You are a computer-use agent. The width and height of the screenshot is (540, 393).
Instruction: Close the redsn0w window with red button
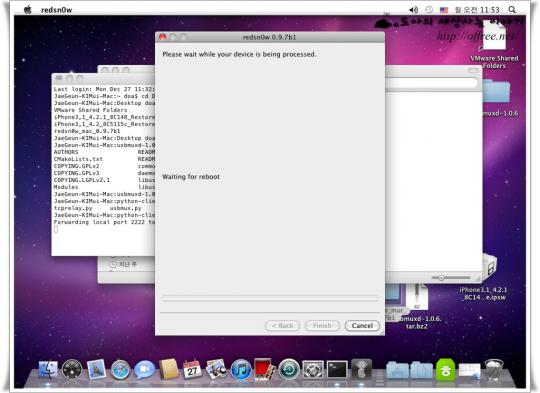(x=163, y=37)
